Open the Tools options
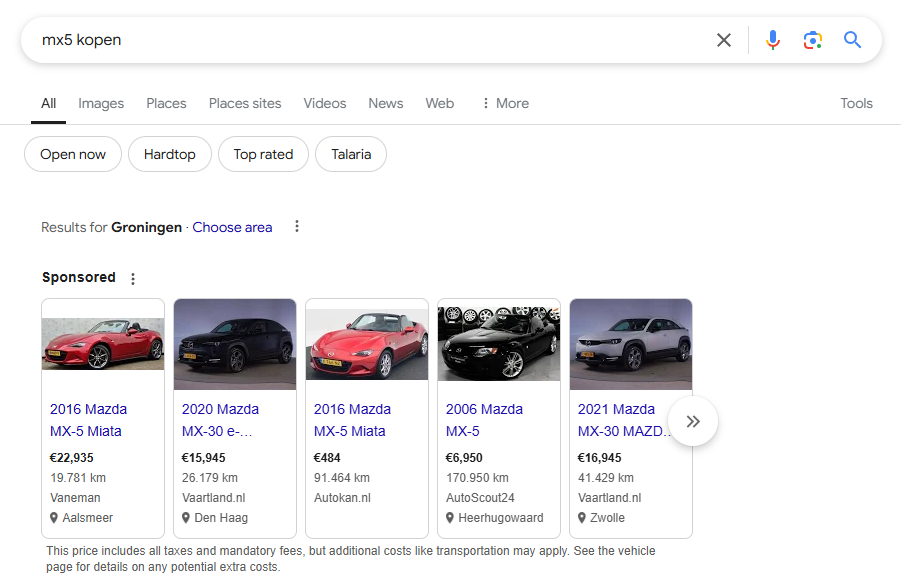This screenshot has height=579, width=901. [856, 103]
